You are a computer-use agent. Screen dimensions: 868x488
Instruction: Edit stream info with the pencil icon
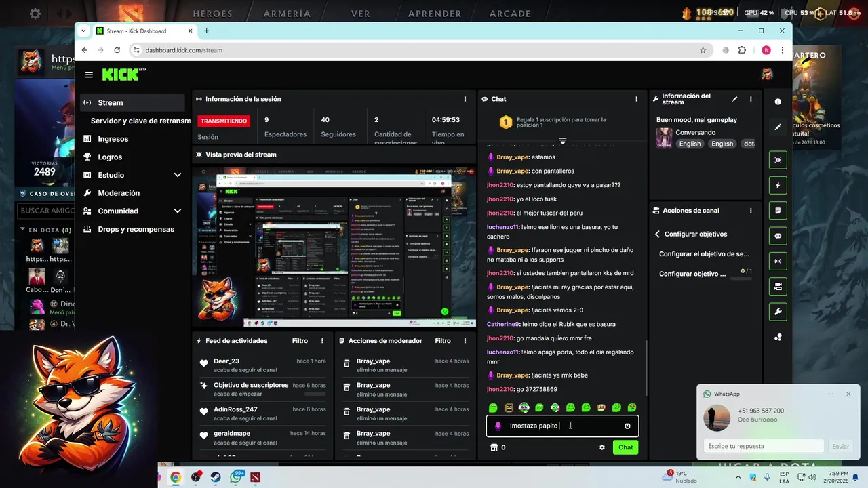pyautogui.click(x=734, y=99)
